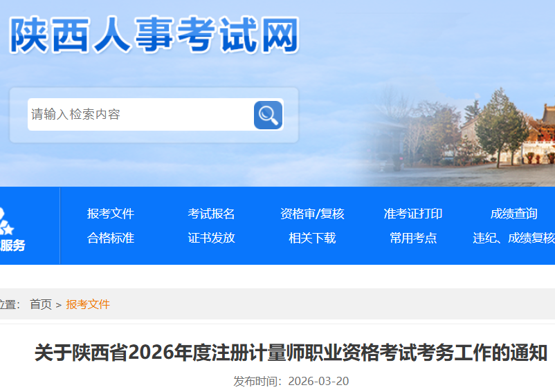Open the 报考文件 navigation menu item
This screenshot has height=392, width=555.
[x=111, y=214]
